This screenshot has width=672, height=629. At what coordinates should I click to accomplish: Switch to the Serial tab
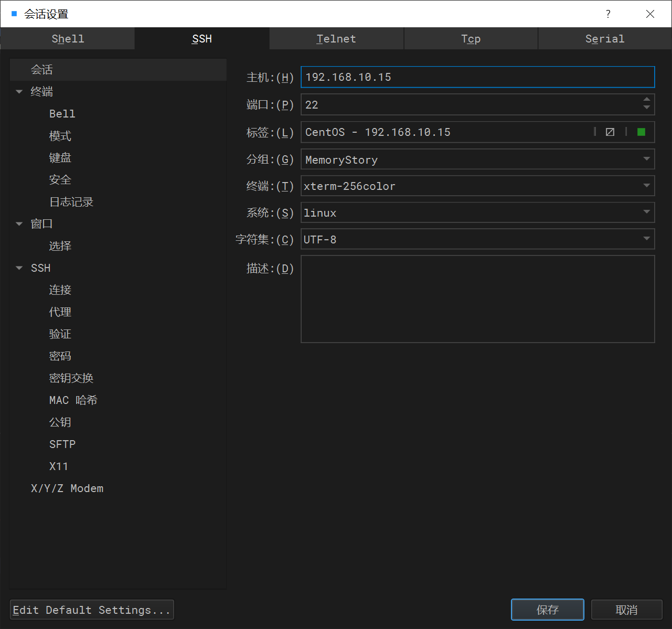click(x=605, y=39)
